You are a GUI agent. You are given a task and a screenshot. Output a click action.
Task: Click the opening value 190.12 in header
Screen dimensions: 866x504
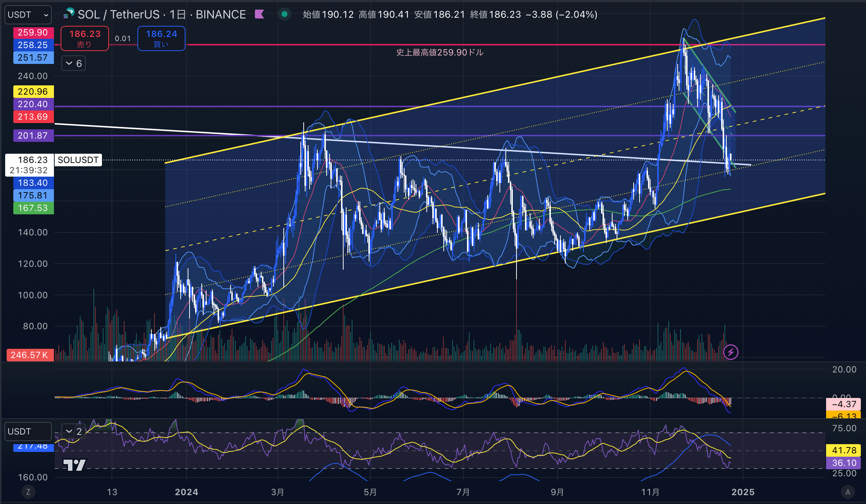pos(338,14)
